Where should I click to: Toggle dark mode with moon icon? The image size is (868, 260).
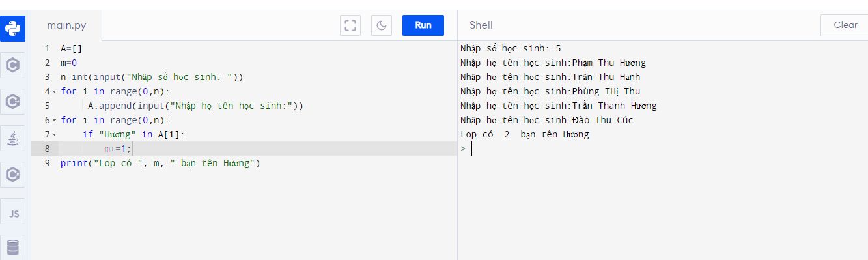[x=382, y=25]
